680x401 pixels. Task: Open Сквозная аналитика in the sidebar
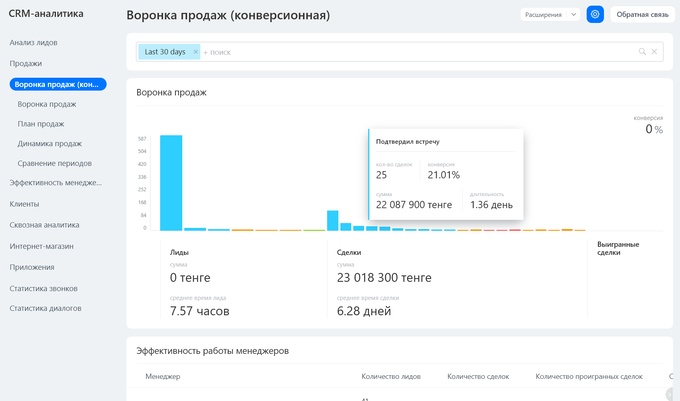point(44,225)
